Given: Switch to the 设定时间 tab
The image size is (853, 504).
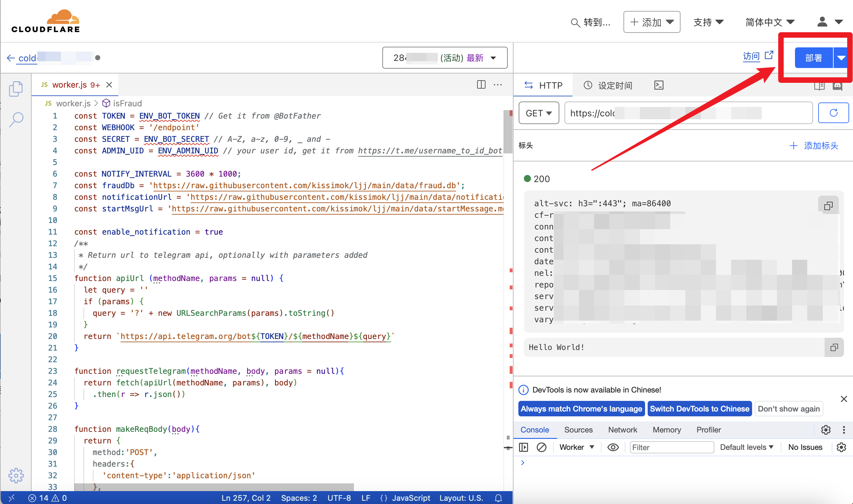Looking at the screenshot, I should pos(608,85).
